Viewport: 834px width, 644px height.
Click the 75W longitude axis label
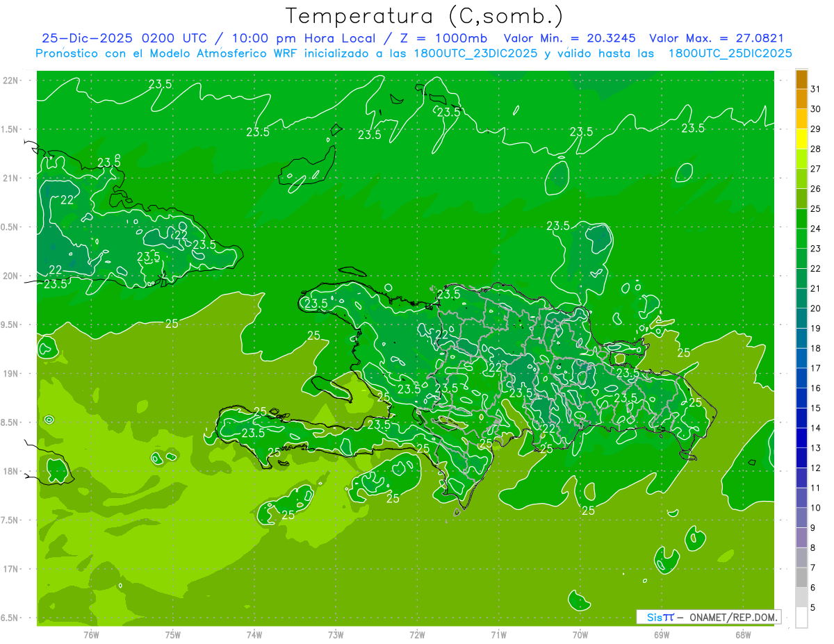pyautogui.click(x=173, y=634)
